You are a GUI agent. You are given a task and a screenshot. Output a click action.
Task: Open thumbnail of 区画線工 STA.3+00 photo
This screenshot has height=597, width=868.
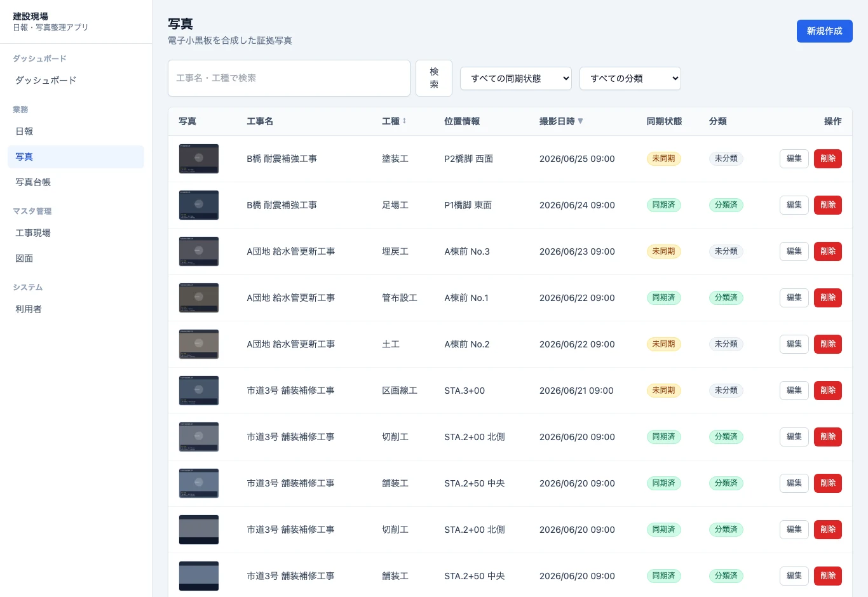click(x=199, y=391)
